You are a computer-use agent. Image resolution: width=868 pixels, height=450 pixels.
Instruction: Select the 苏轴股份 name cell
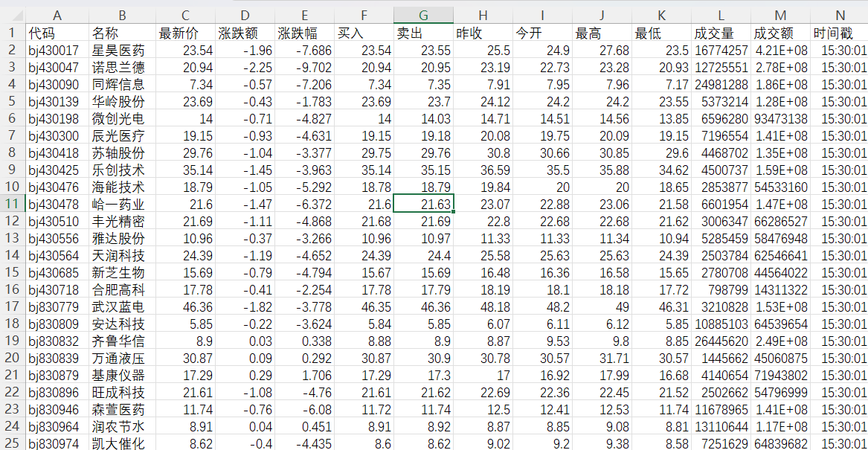(x=122, y=152)
